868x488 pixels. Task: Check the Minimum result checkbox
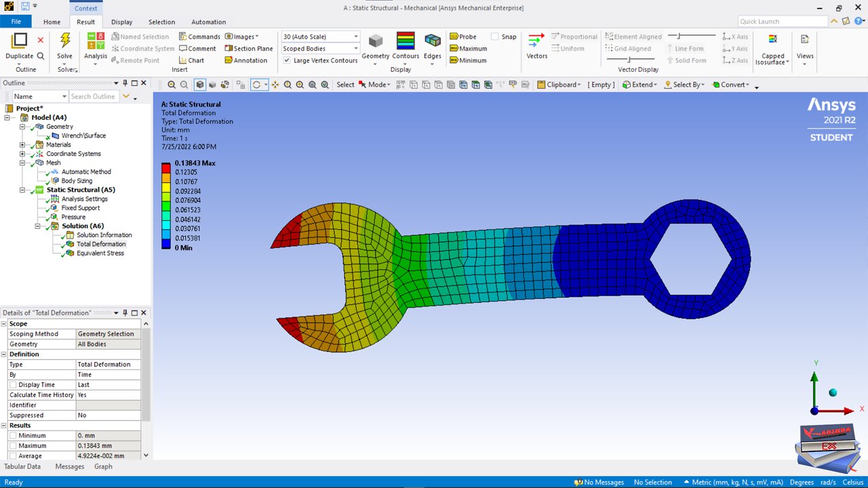point(14,436)
